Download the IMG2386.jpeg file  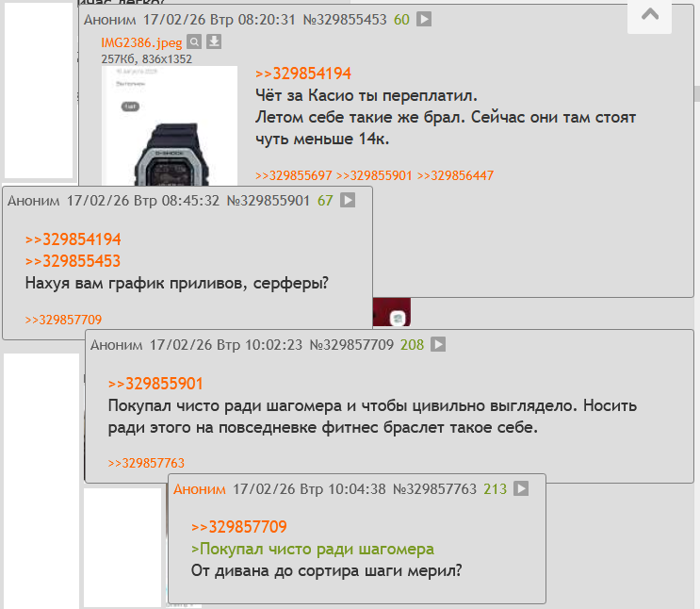(214, 41)
